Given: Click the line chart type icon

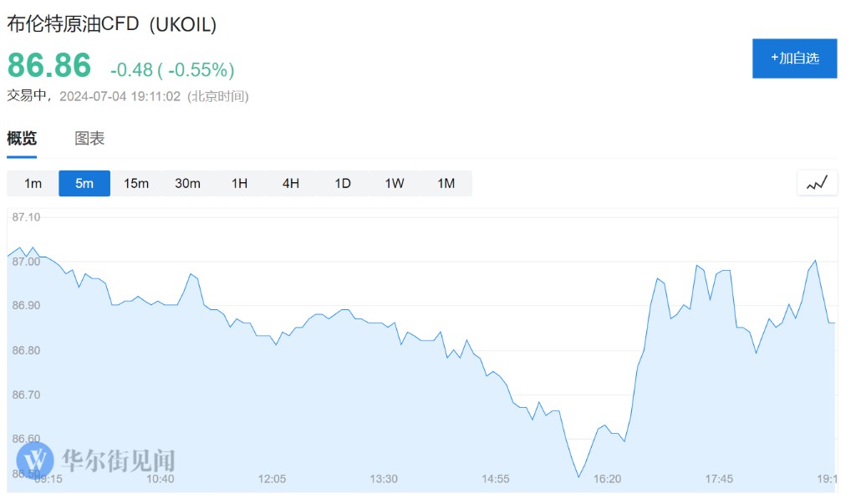Looking at the screenshot, I should pos(817,183).
